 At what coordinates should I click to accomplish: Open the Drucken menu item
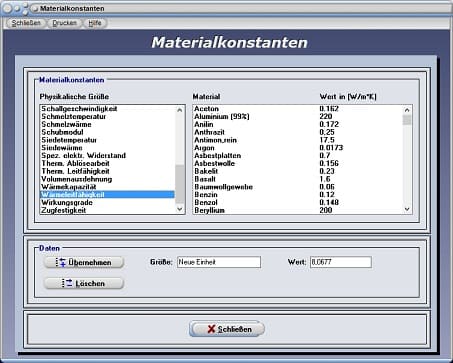point(64,23)
